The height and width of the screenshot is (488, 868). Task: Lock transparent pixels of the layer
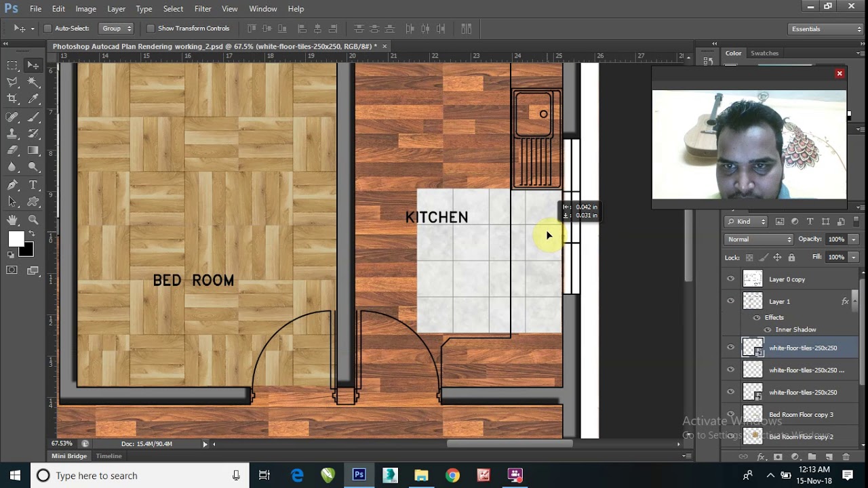(749, 258)
